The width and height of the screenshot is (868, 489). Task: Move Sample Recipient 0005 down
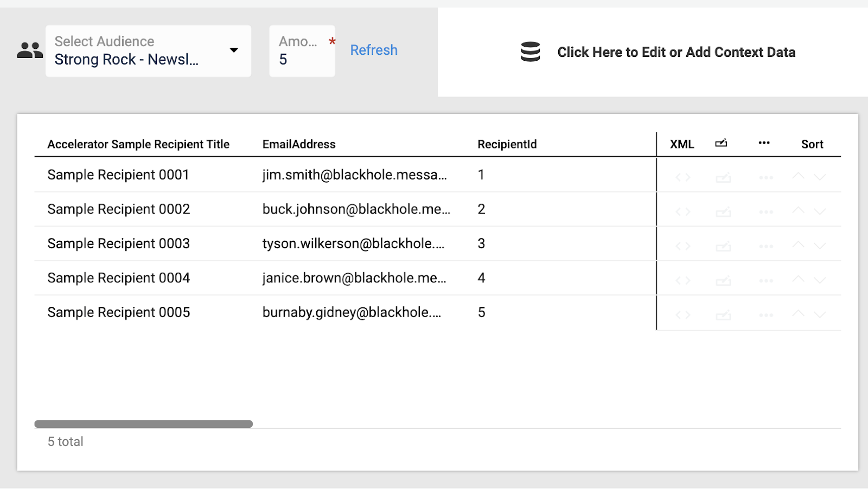click(820, 315)
